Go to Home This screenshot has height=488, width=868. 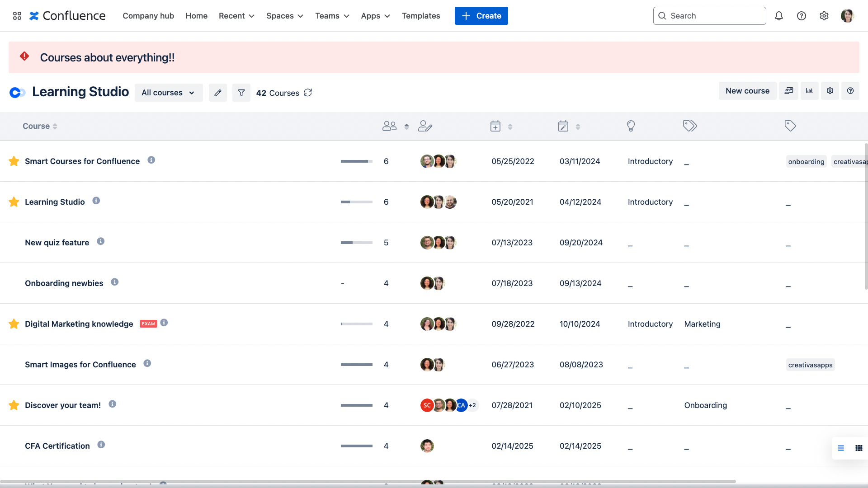(x=197, y=16)
